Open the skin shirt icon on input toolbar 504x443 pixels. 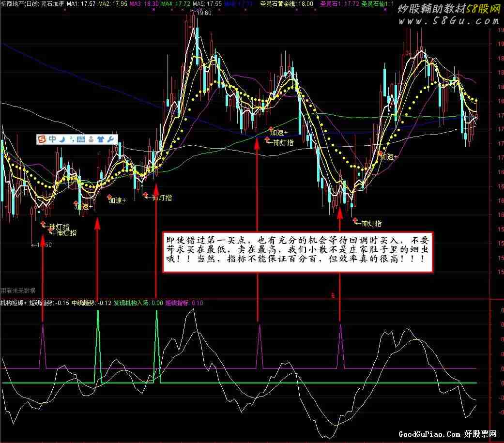coord(100,139)
